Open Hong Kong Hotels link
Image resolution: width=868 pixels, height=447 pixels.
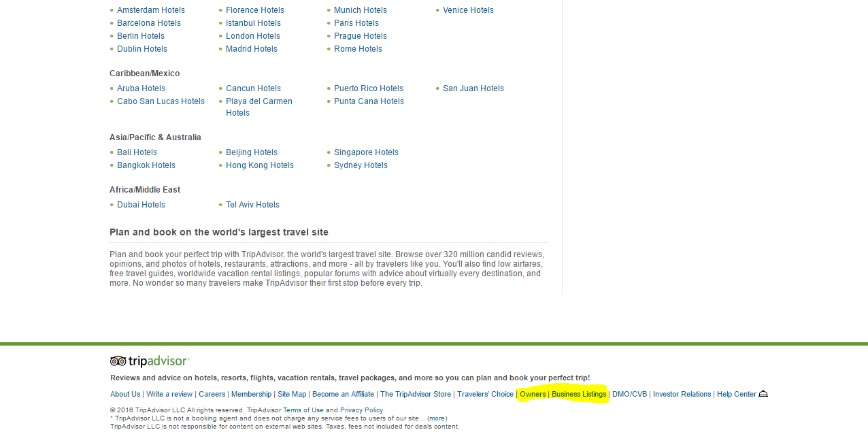260,165
